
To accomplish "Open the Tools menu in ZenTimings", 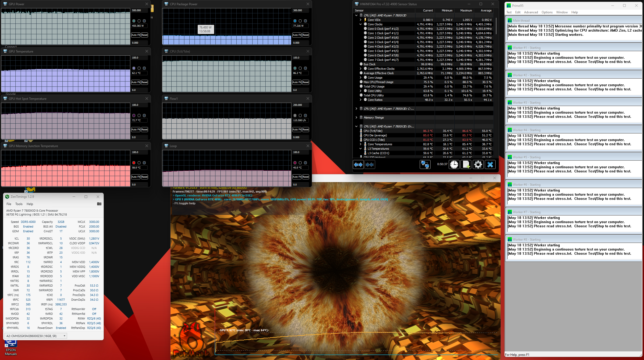I will tap(19, 204).
